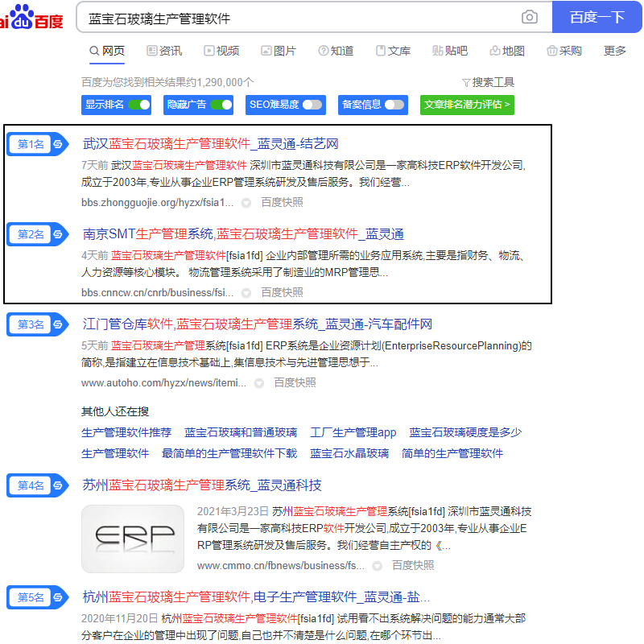Screen dimensions: 644x644
Task: Open result 武汉蓝宝石玻璃生产管理软件_蓝灵通-结艺网
Action: tap(211, 144)
